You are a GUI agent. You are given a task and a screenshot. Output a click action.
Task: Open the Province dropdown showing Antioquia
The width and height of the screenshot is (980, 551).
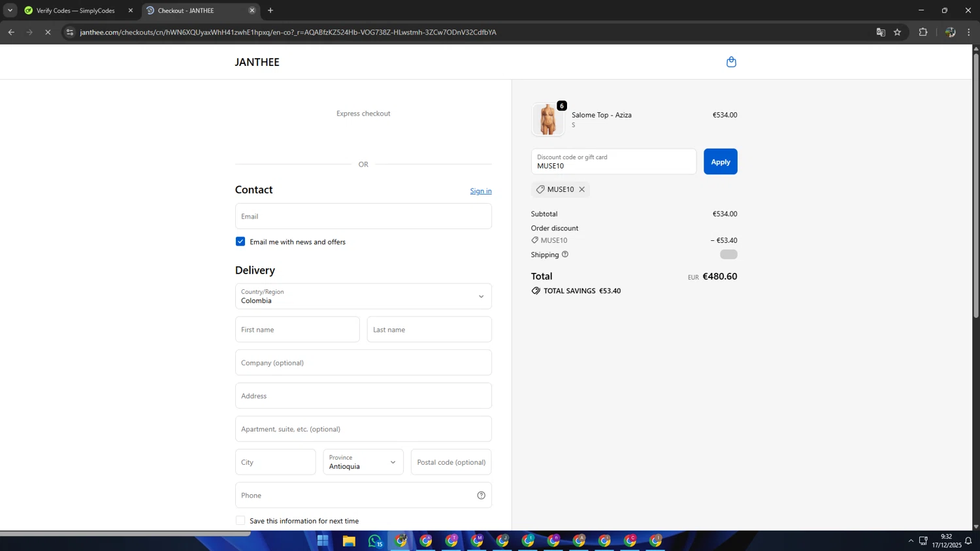coord(363,462)
